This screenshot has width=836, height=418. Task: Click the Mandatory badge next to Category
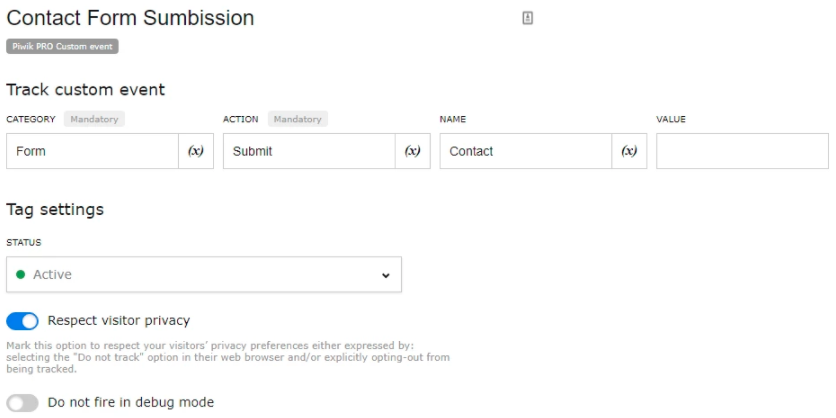coord(94,119)
